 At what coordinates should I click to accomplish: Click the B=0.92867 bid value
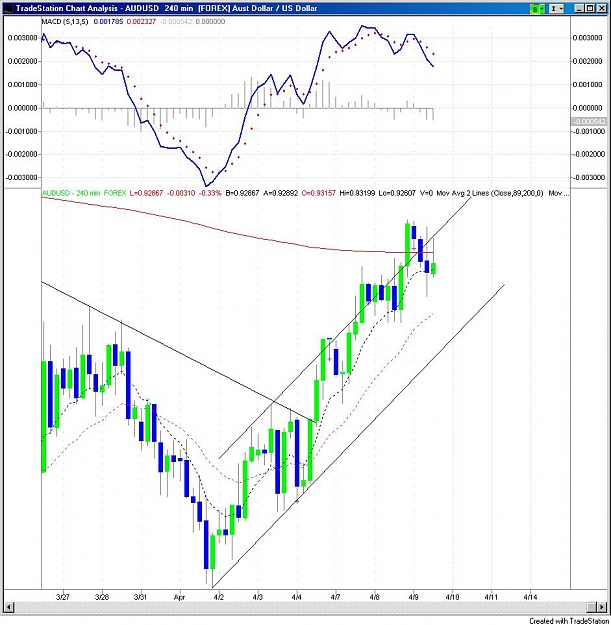[242, 193]
